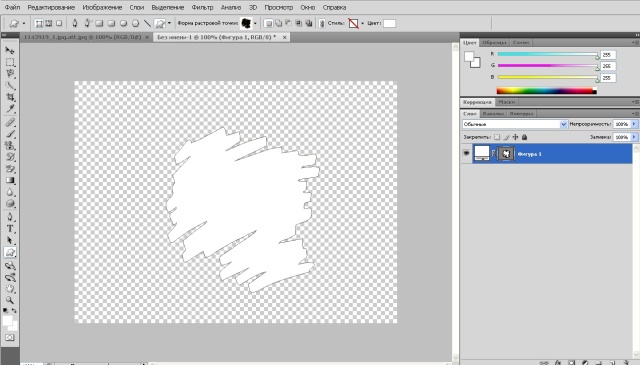This screenshot has height=365, width=640.
Task: Select the Eyedropper tool
Action: [10, 109]
